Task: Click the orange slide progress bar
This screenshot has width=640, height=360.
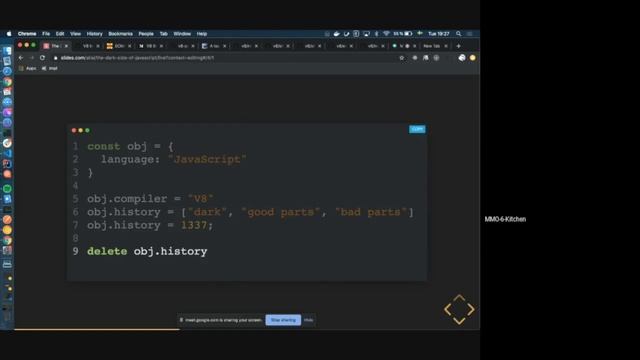Action: click(x=97, y=329)
